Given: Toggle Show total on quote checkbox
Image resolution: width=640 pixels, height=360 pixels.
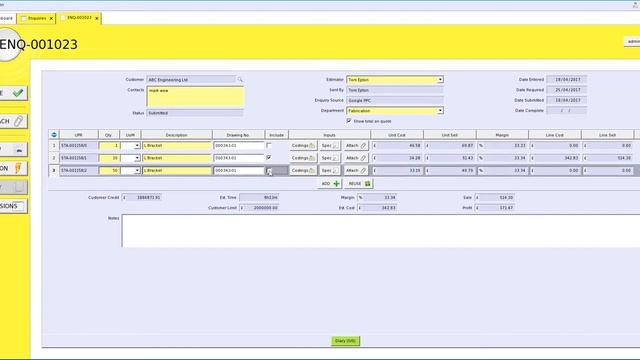Looking at the screenshot, I should pos(349,121).
